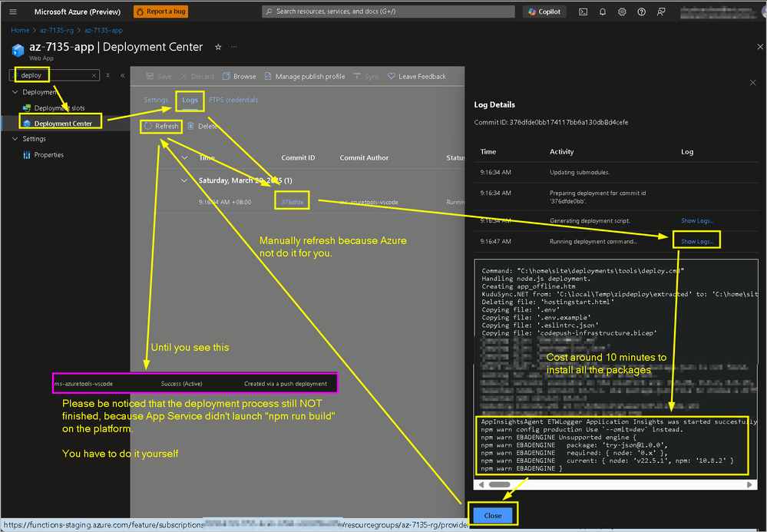Clear the deploy search filter
The height and width of the screenshot is (532, 767).
click(x=94, y=75)
